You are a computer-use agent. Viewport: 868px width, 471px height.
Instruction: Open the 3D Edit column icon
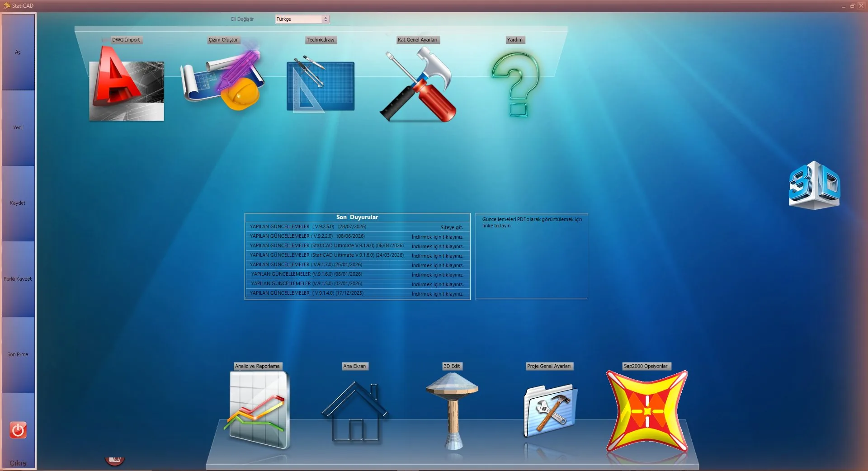453,411
